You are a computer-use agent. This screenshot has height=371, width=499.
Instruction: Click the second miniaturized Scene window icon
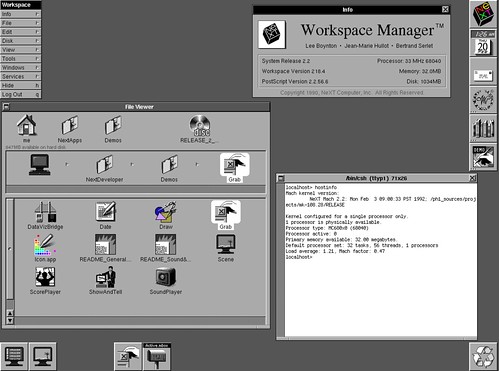point(43,356)
